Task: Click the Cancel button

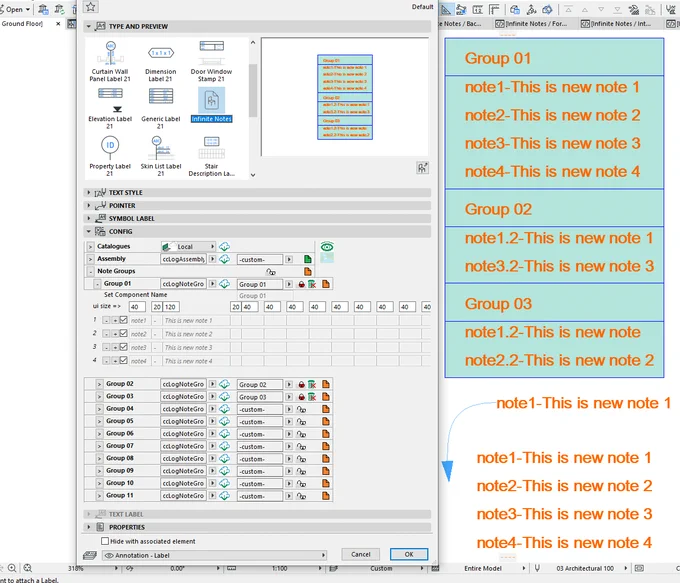Action: pyautogui.click(x=360, y=554)
